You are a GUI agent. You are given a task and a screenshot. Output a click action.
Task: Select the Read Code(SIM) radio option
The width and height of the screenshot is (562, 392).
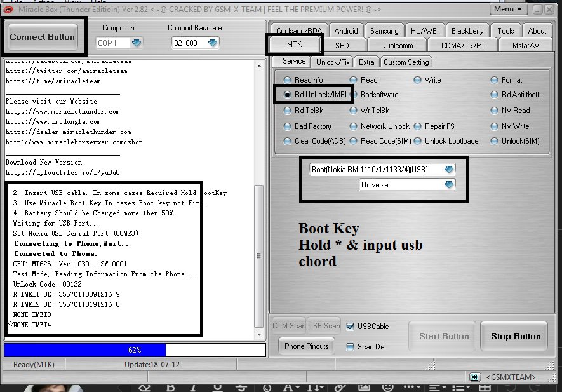354,141
